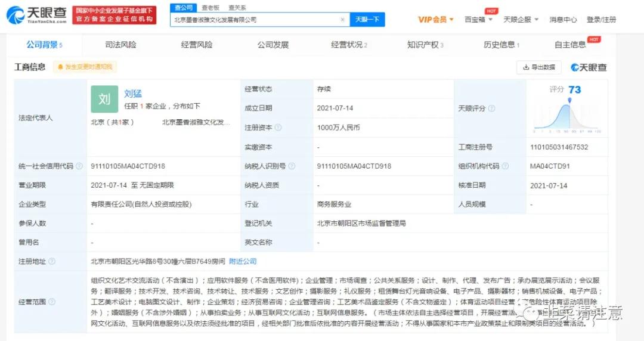This screenshot has height=341, width=644.
Task: Click the 成立日期 value 2021-07-14
Action: click(x=335, y=108)
